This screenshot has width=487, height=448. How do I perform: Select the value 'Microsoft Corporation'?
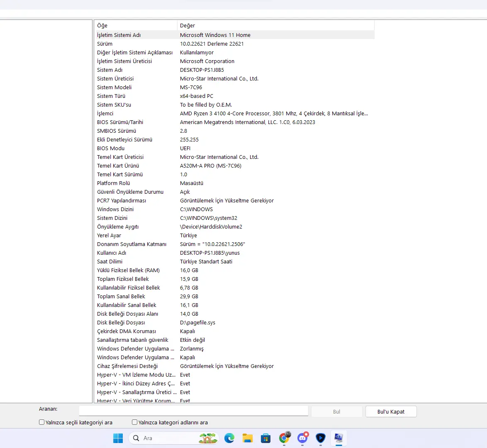pyautogui.click(x=207, y=61)
